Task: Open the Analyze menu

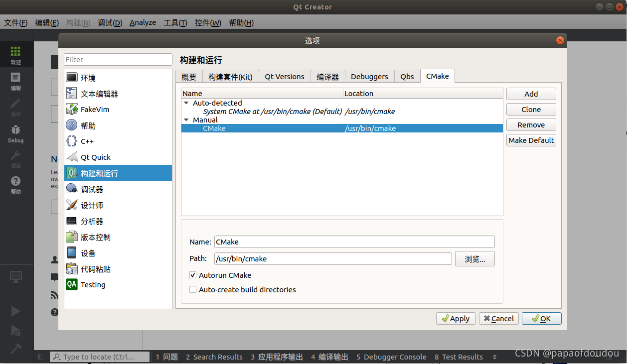Action: pos(143,23)
